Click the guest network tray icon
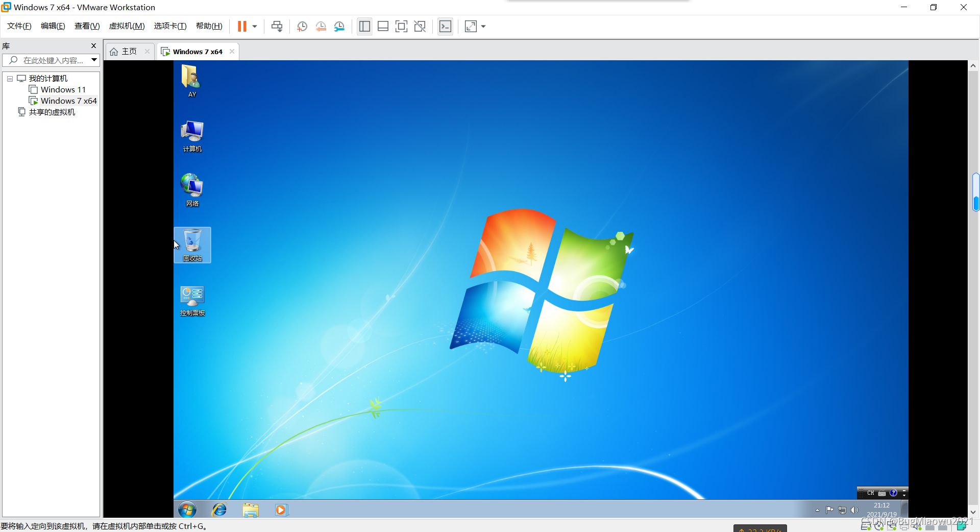 point(842,510)
